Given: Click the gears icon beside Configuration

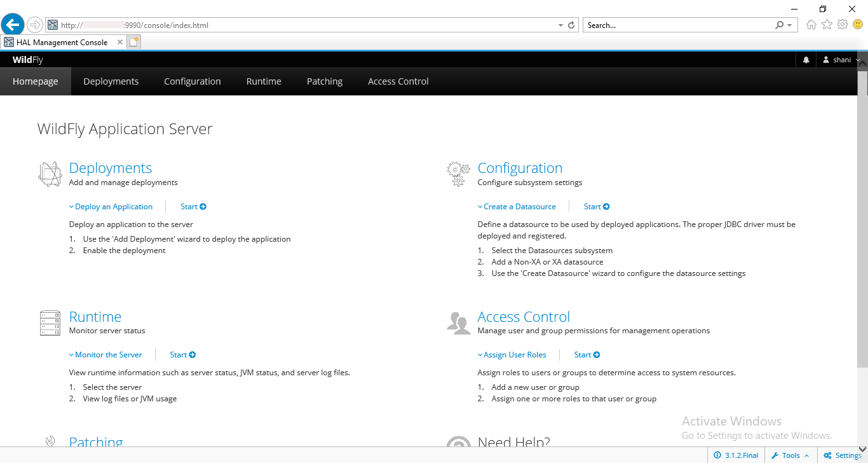Looking at the screenshot, I should pyautogui.click(x=458, y=173).
